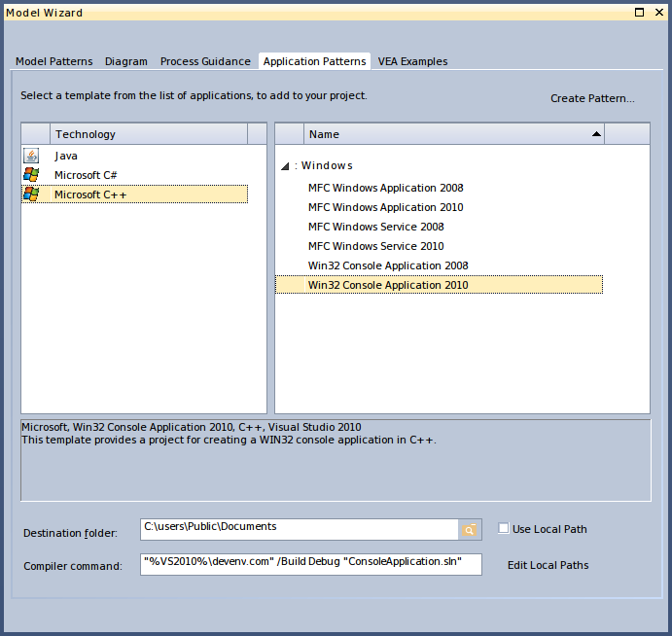
Task: Click the Create Pattern... button
Action: pos(592,98)
